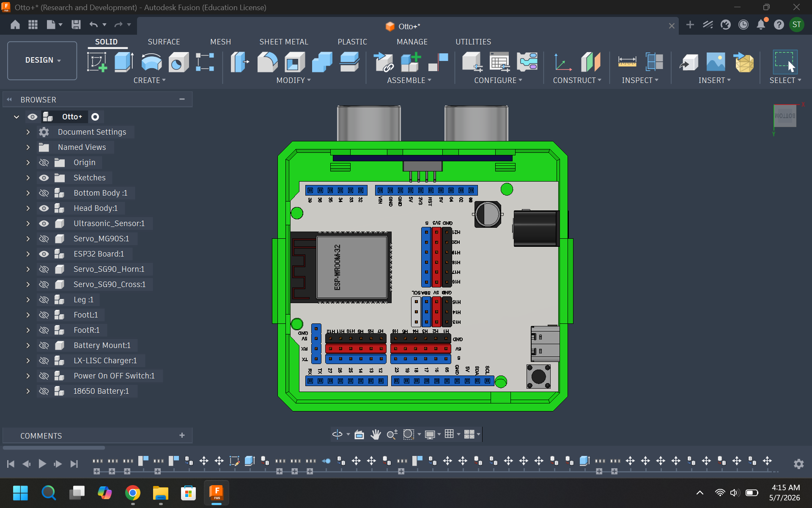Click the New Component icon
The width and height of the screenshot is (812, 508).
click(x=411, y=62)
